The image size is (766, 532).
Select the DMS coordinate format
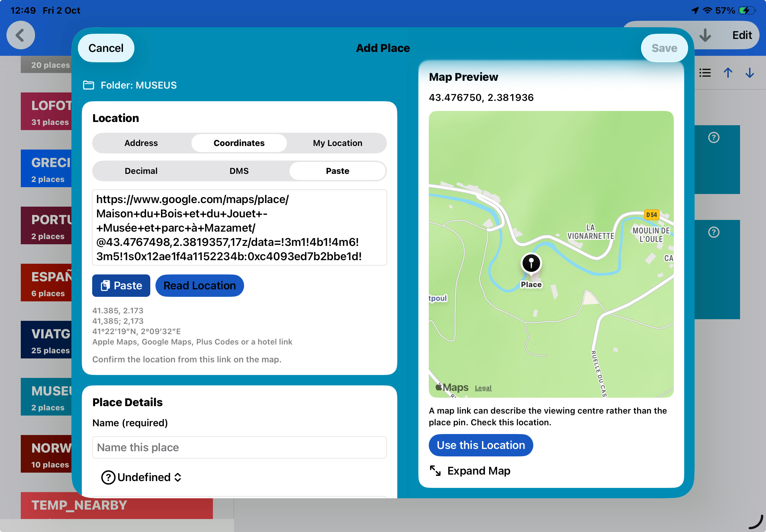pyautogui.click(x=239, y=171)
